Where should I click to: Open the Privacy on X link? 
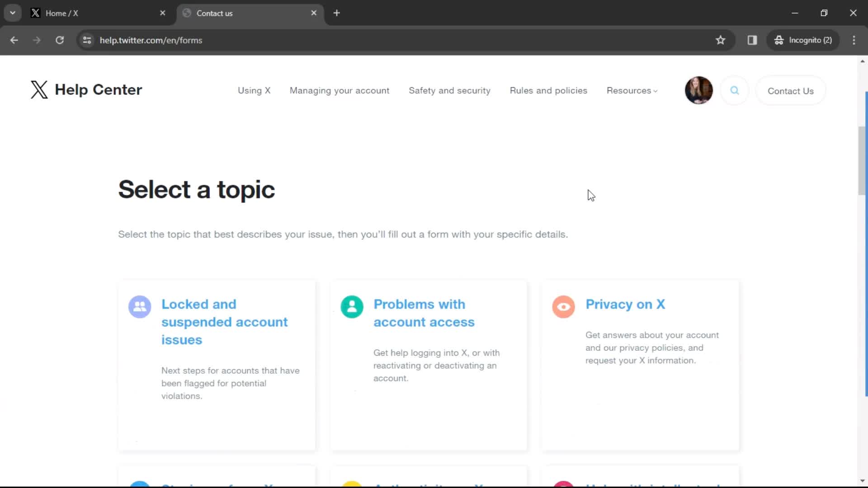625,304
